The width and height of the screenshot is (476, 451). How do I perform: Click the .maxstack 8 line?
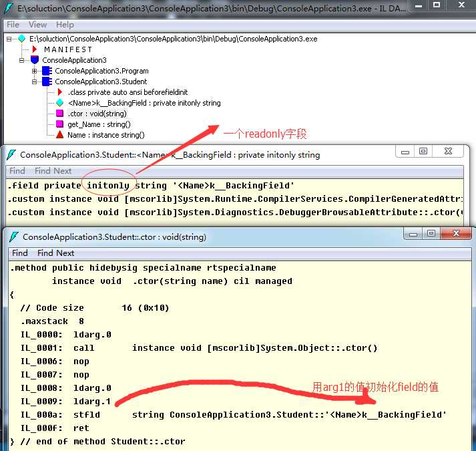(x=52, y=321)
